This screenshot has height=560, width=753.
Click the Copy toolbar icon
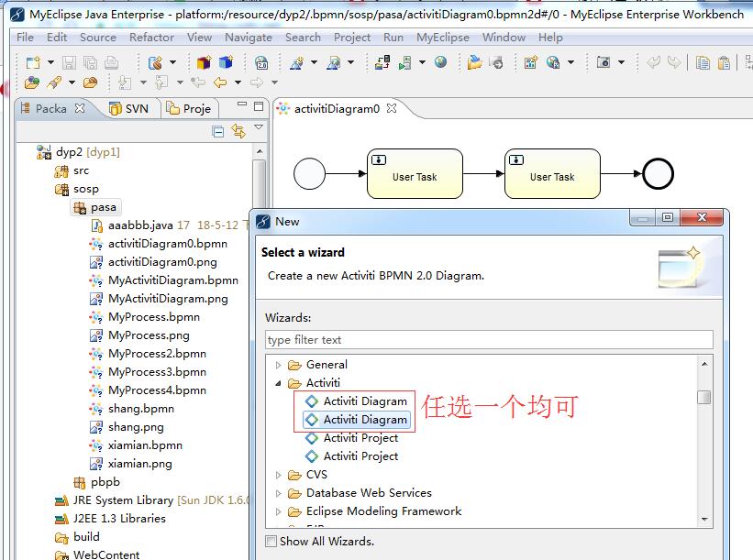(x=703, y=62)
